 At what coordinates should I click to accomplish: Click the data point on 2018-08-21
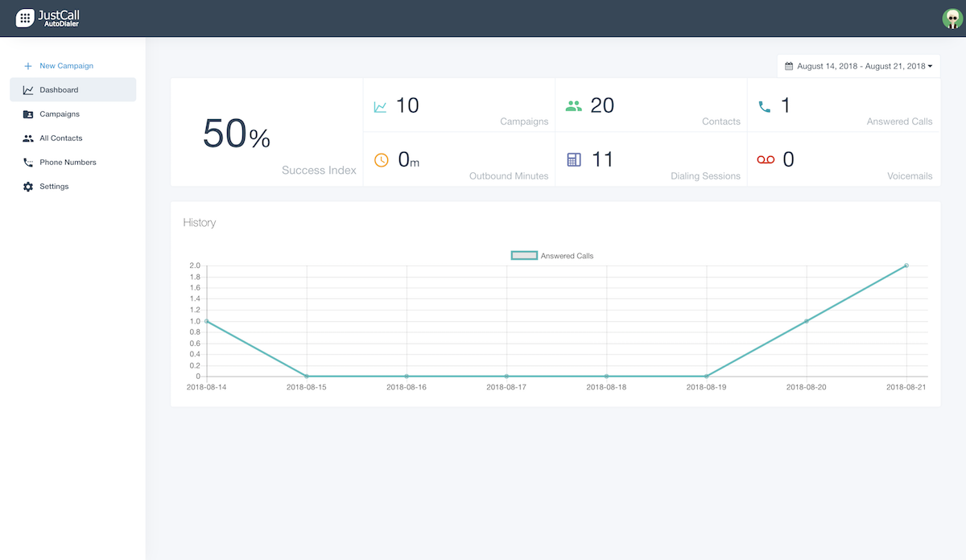click(x=906, y=266)
